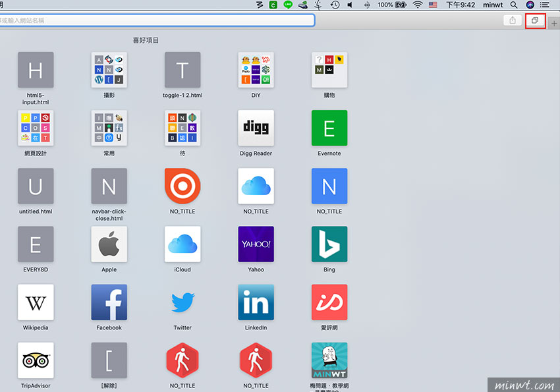560x392 pixels.
Task: Open the Time Machine menu bar icon
Action: pos(335,5)
